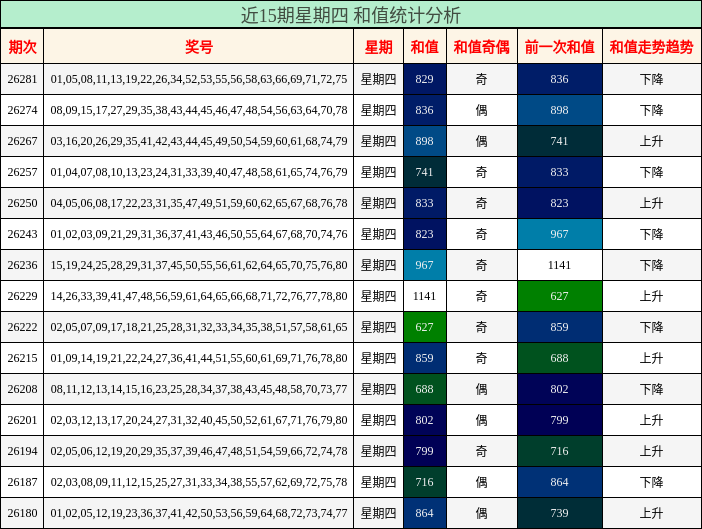Screen dimensions: 702x529
Task: Click the sum value 829 in 和值 column
Action: coord(424,79)
